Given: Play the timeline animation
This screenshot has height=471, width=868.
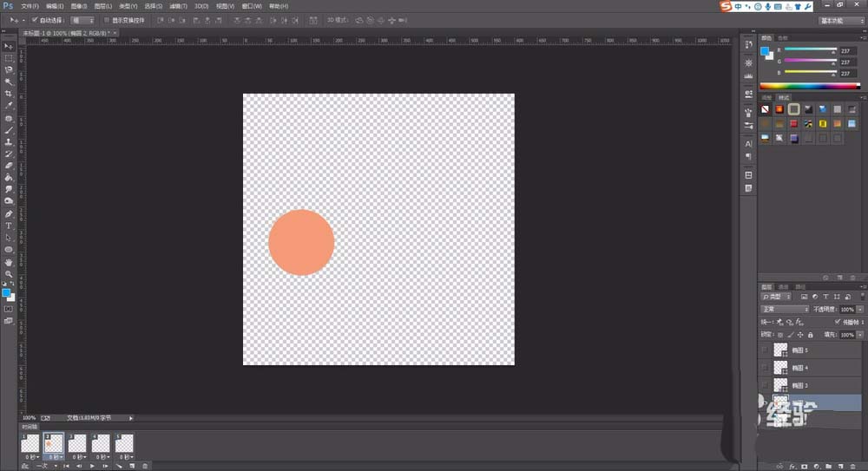Looking at the screenshot, I should 92,466.
